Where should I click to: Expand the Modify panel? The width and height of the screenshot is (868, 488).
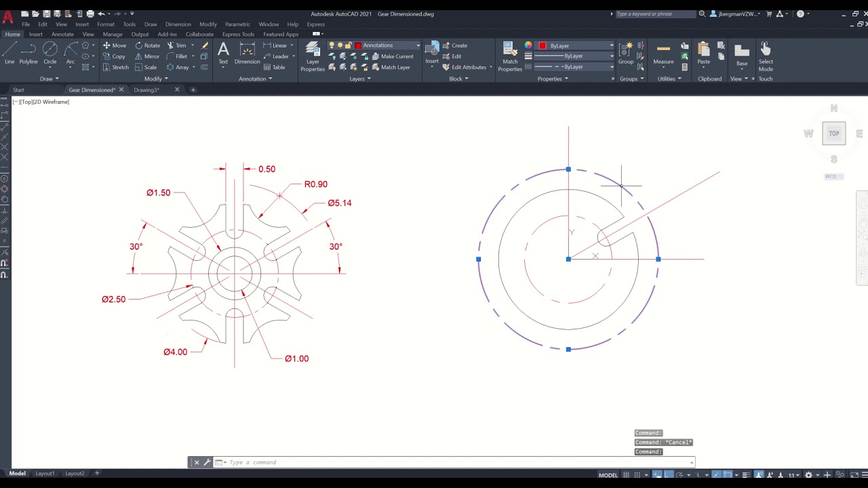[x=157, y=79]
